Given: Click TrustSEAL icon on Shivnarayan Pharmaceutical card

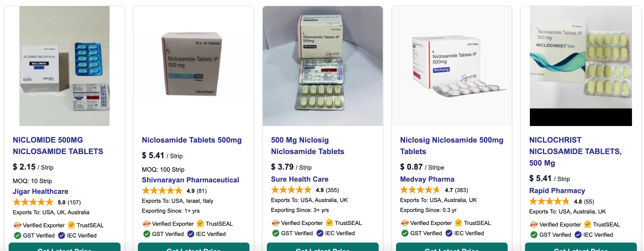Looking at the screenshot, I should pos(200,224).
